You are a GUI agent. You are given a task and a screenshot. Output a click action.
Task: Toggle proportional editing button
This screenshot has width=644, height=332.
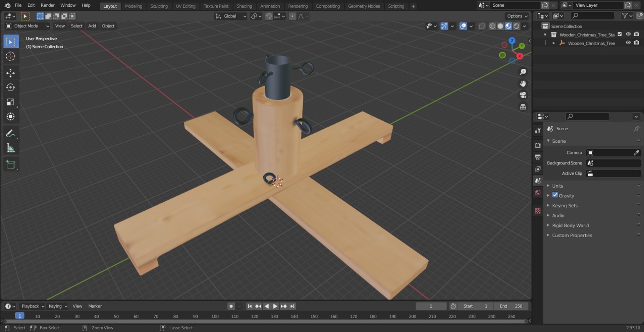292,16
